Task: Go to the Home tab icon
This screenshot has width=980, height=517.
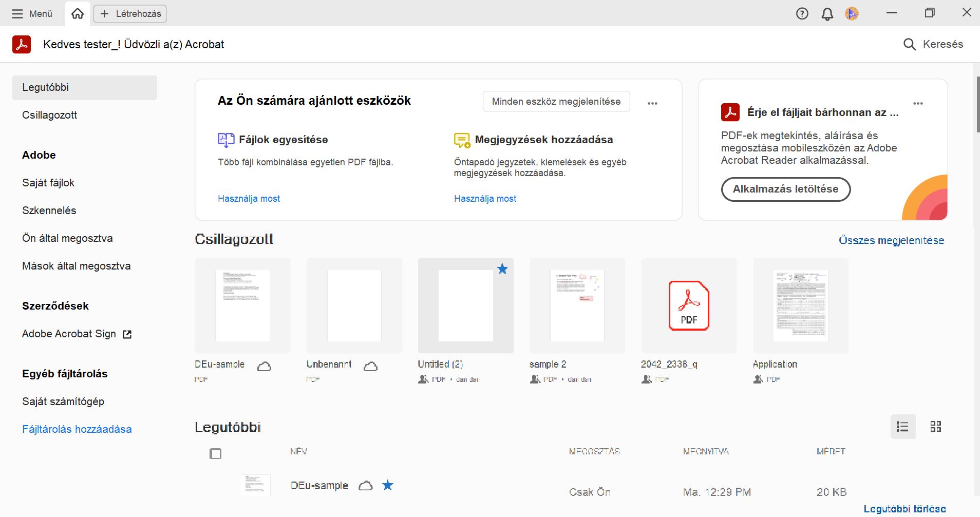Action: [x=78, y=14]
